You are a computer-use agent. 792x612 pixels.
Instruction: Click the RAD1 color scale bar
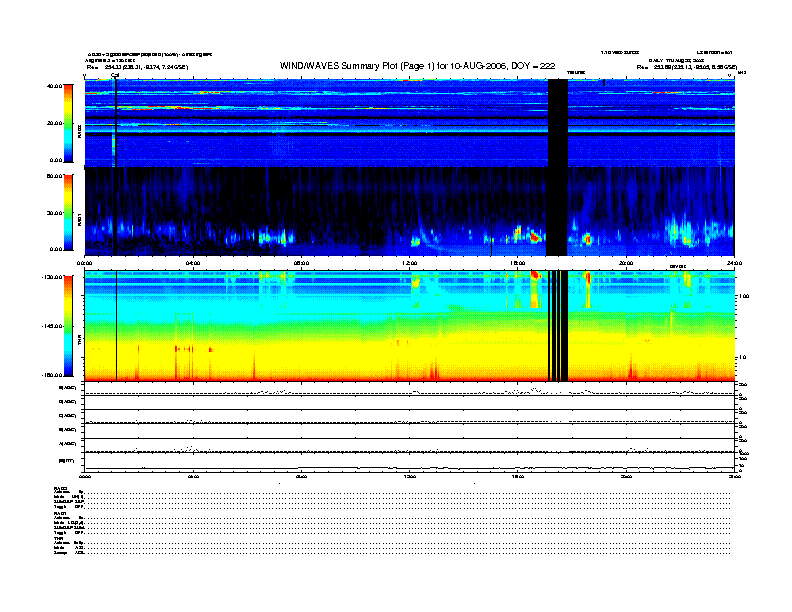coord(68,213)
